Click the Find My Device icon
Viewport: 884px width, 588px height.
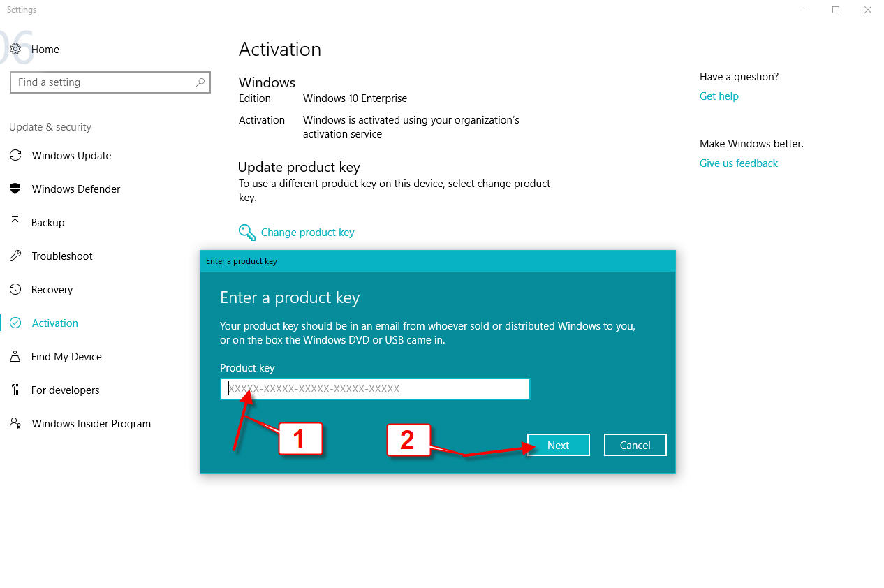[15, 357]
